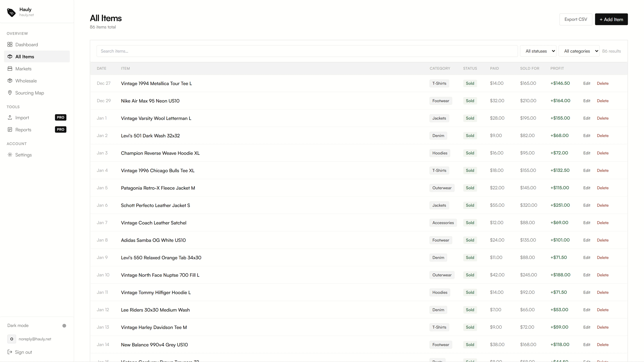Click the PRO badge next to Import
Image resolution: width=644 pixels, height=362 pixels.
(60, 117)
